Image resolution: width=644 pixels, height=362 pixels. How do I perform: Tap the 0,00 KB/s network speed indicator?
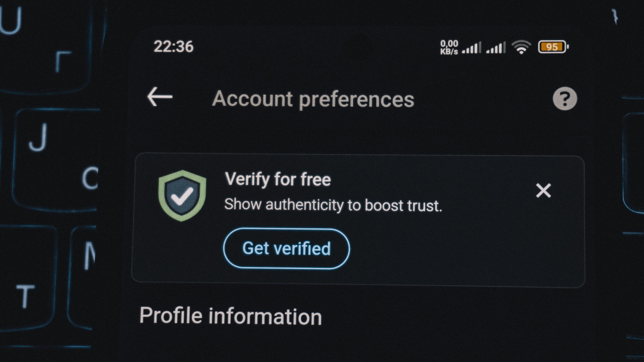[x=449, y=47]
